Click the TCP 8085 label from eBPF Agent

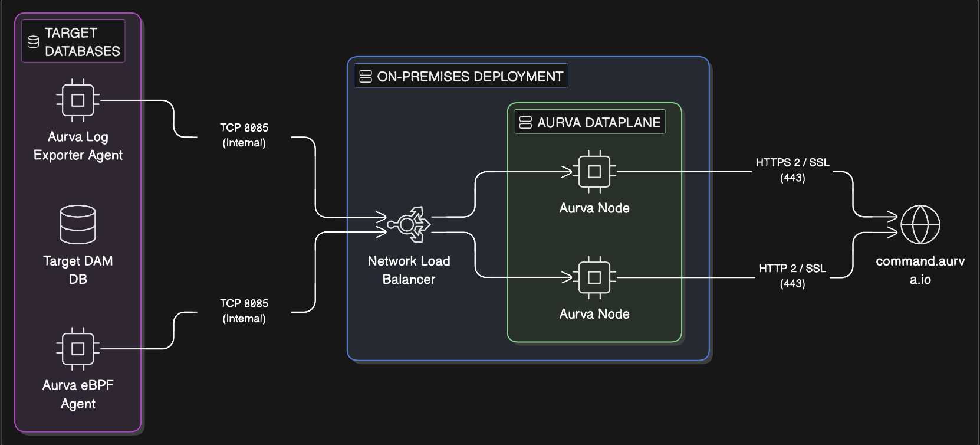tap(244, 310)
